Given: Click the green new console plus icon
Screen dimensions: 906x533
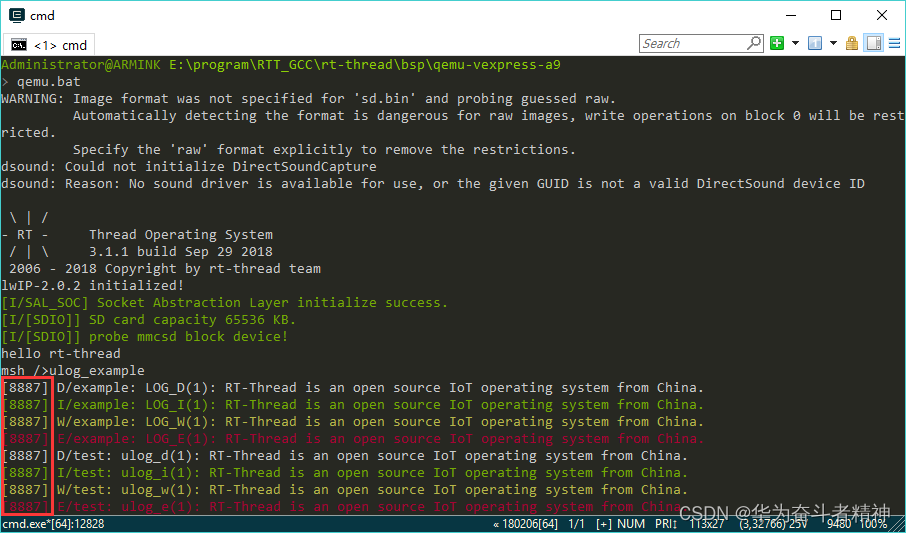Looking at the screenshot, I should click(x=777, y=43).
